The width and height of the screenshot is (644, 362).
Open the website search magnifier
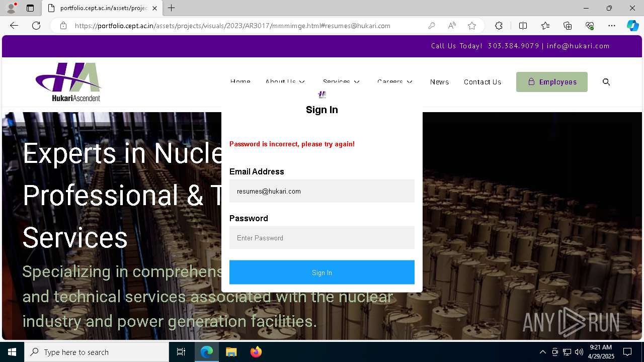(x=606, y=82)
